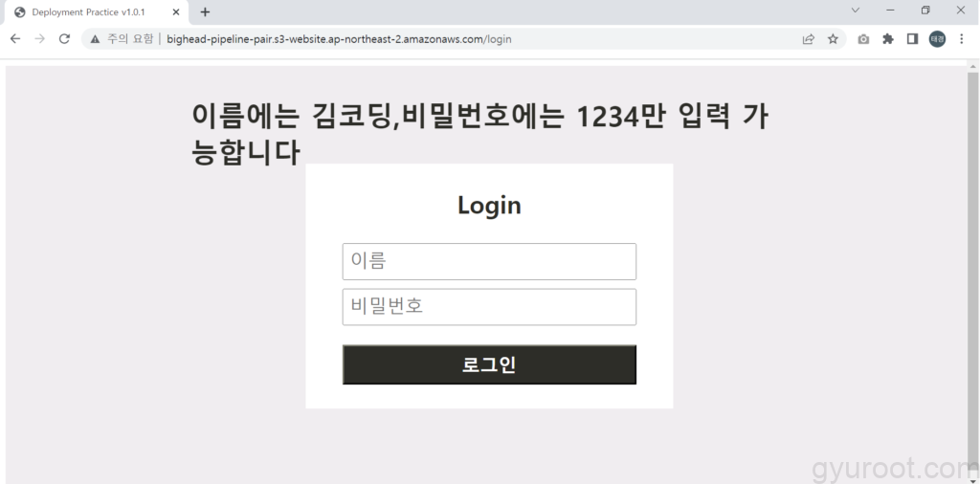Open the Chrome profile avatar
The width and height of the screenshot is (980, 484).
[x=937, y=39]
